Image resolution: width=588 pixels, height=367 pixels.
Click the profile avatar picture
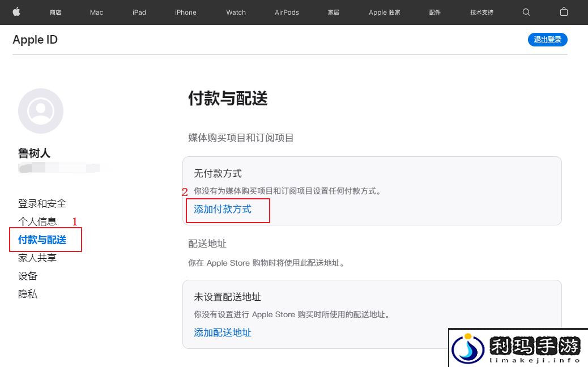[x=40, y=111]
